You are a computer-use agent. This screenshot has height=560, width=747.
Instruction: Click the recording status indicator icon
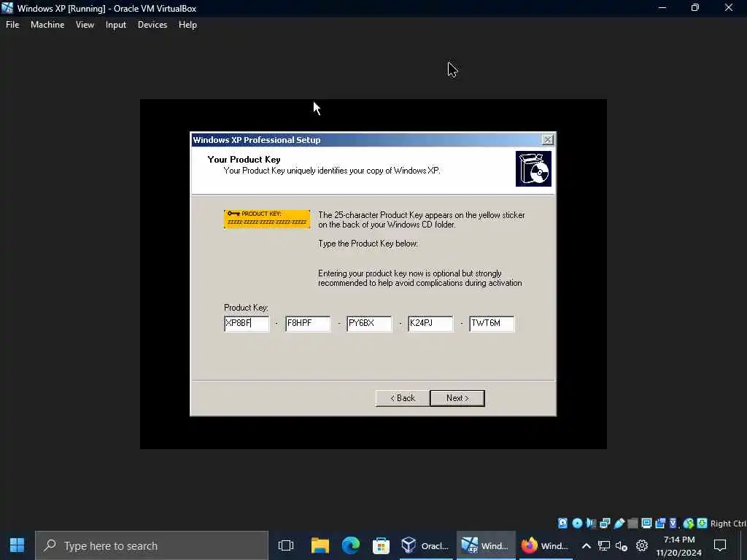tap(660, 524)
